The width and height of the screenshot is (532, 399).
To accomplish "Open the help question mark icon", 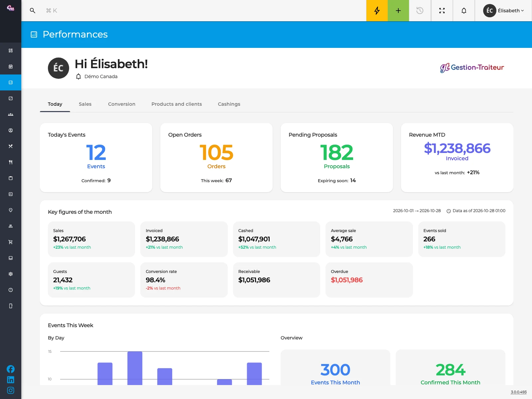I will 11,290.
